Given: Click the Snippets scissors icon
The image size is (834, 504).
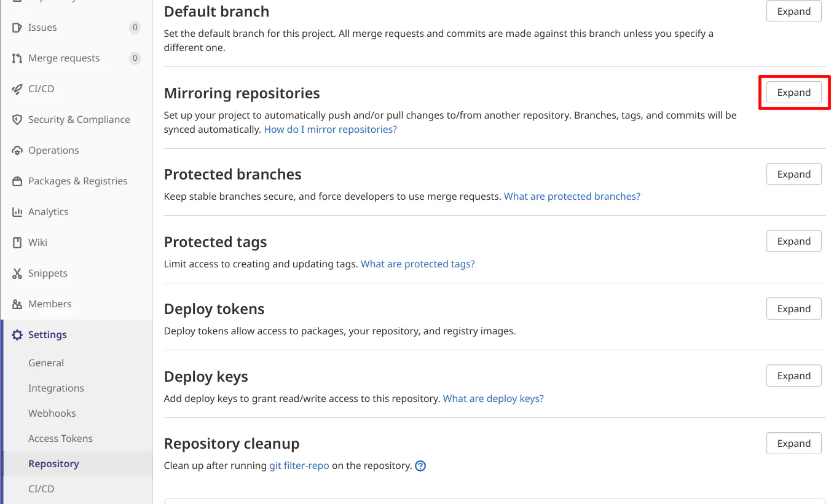Looking at the screenshot, I should (17, 274).
